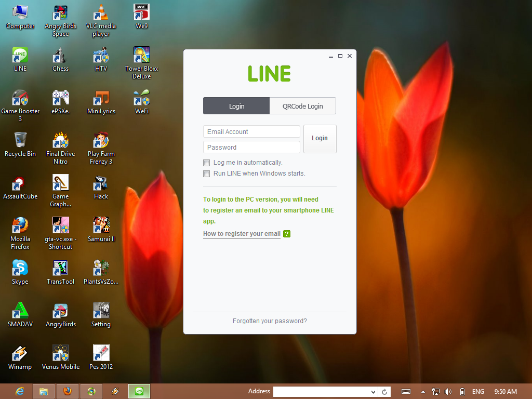The image size is (532, 399).
Task: Enable Run LINE when Windows starts
Action: click(x=206, y=174)
